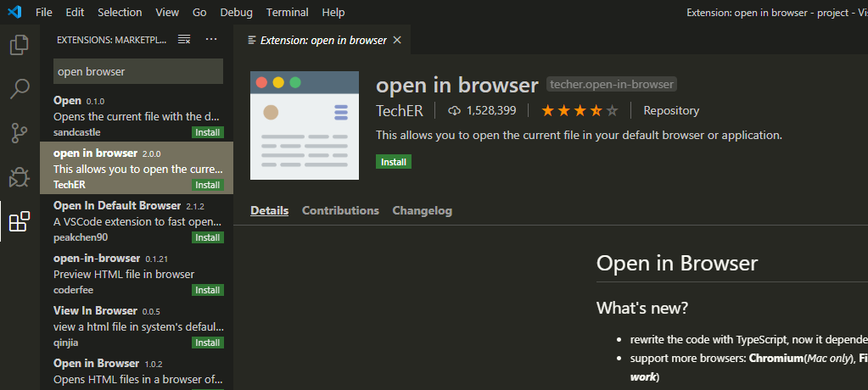
Task: Select the Open In Default Browser list entry
Action: pos(137,220)
